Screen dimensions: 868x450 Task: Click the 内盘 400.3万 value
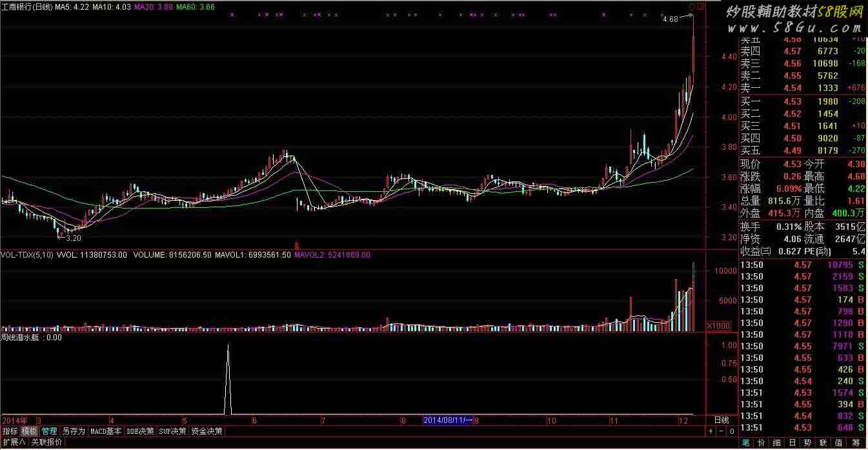[x=847, y=213]
